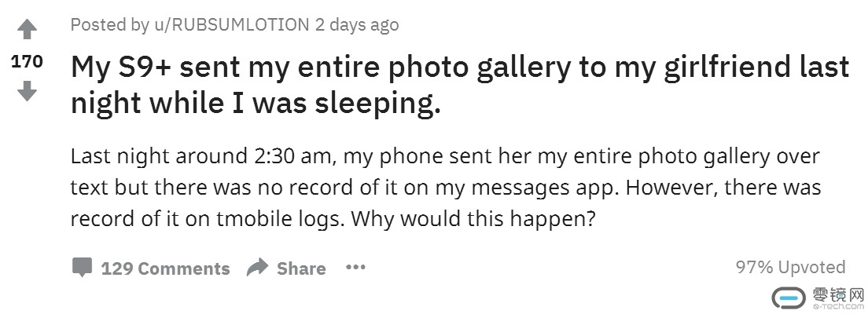Click the '2 days ago' timestamp
Screen dimensions: 868x314
click(357, 24)
